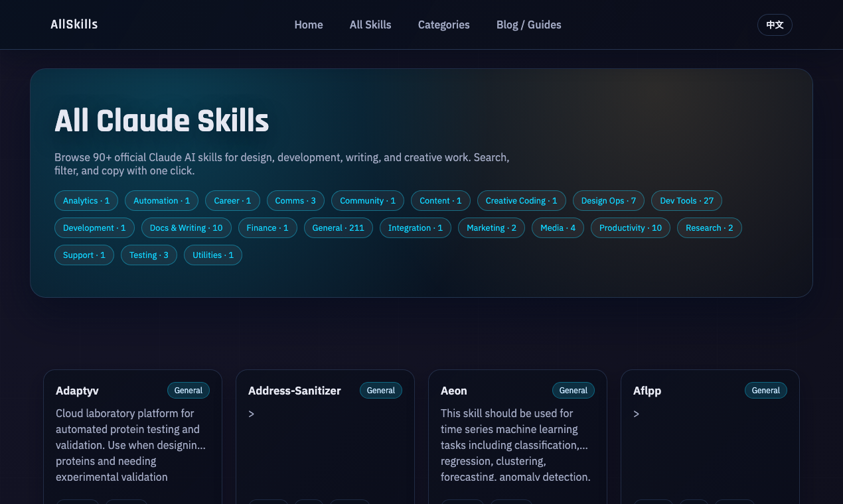This screenshot has width=843, height=504.
Task: Open the Categories nav link
Action: coord(444,25)
